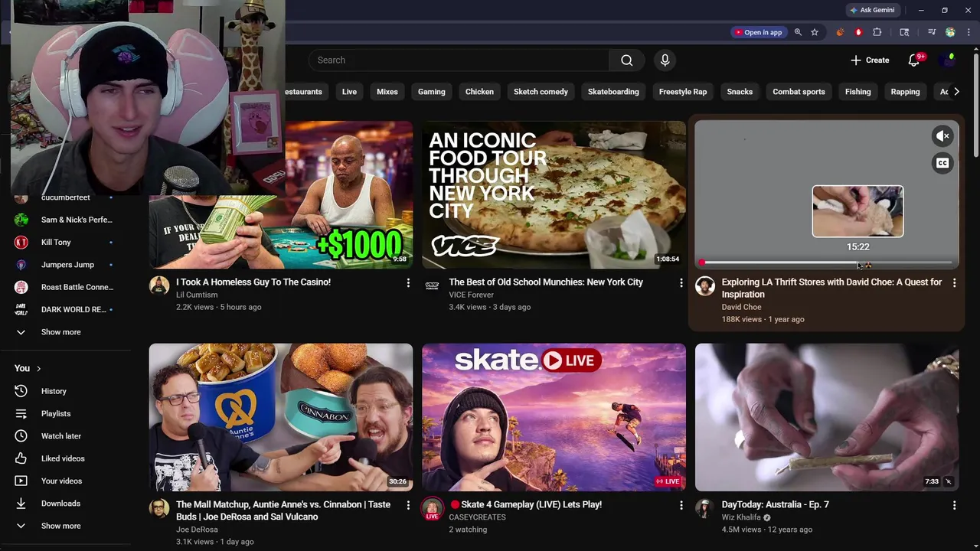Click the Create button
This screenshot has width=980, height=551.
(869, 60)
